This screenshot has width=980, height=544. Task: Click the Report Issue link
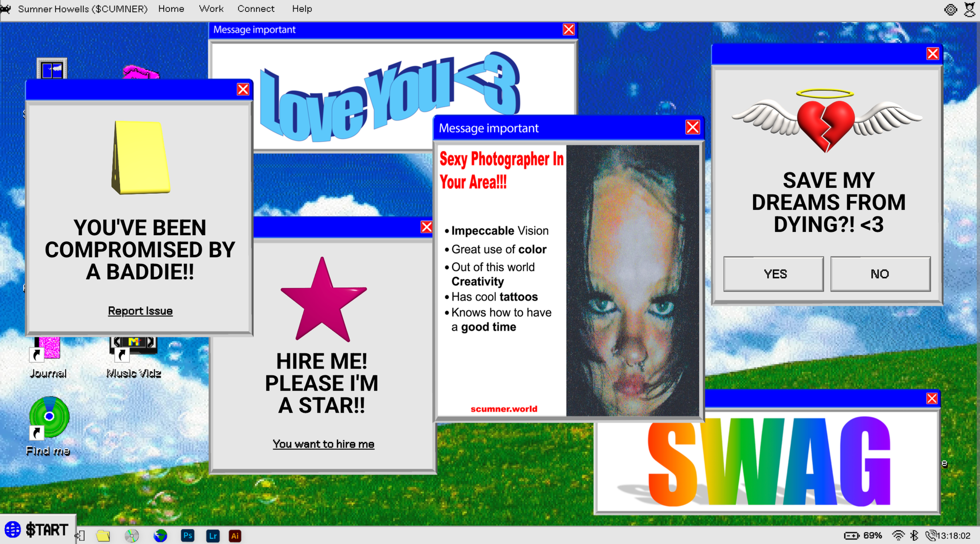pyautogui.click(x=140, y=311)
